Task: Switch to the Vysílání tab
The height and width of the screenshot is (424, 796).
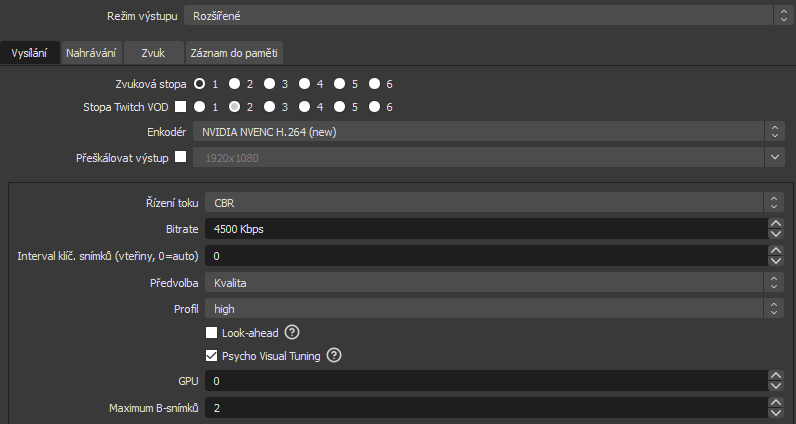Action: click(29, 53)
